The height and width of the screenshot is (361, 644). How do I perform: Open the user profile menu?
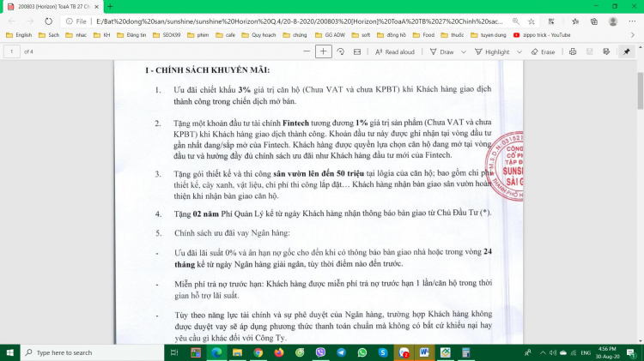tap(613, 21)
